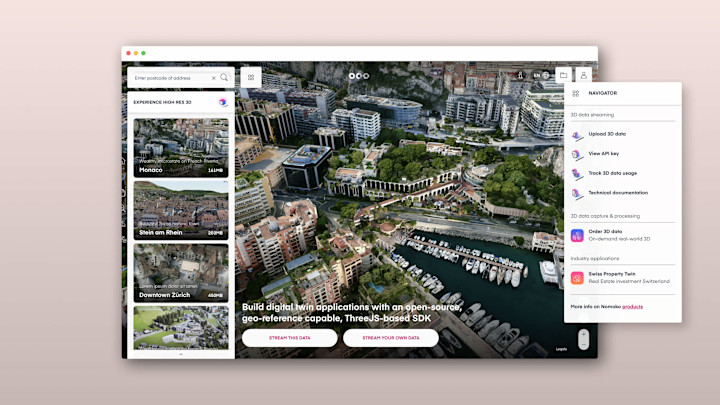This screenshot has height=405, width=720.
Task: Click the search magnifier icon
Action: [224, 78]
